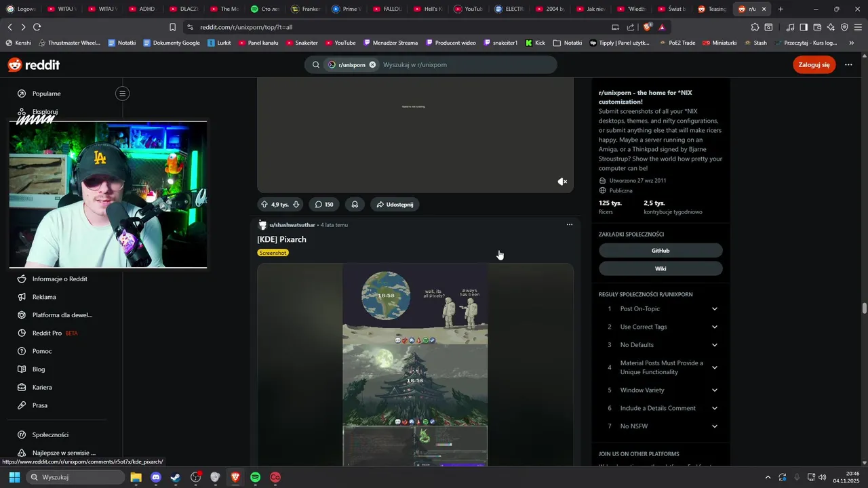The image size is (868, 488).
Task: Go to Popularne in the sidebar
Action: click(46, 94)
